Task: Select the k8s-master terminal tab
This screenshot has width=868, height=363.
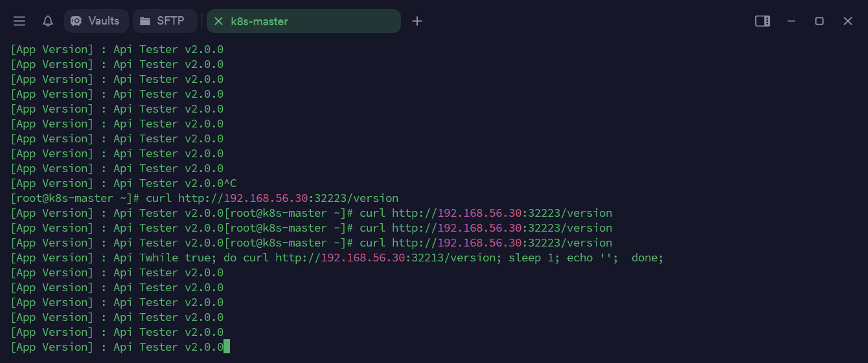Action: click(304, 21)
